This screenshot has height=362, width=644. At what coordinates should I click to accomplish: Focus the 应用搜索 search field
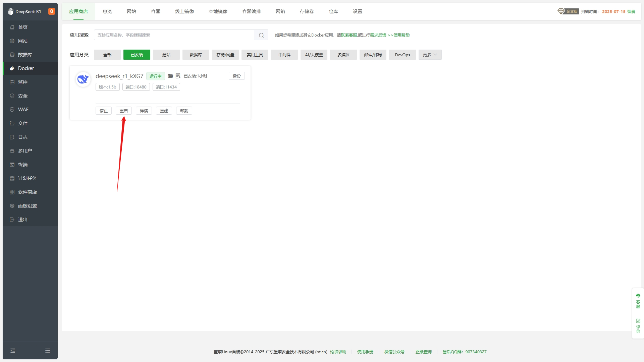click(174, 35)
